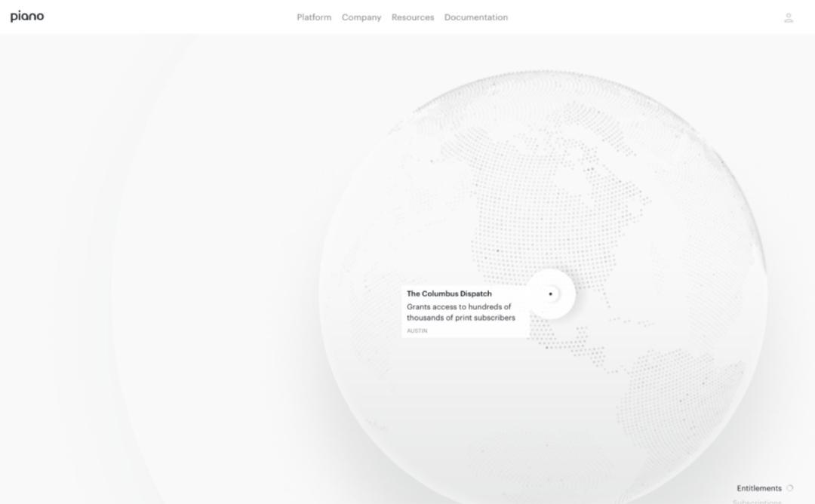Expand the Company menu
The width and height of the screenshot is (815, 504).
tap(361, 17)
